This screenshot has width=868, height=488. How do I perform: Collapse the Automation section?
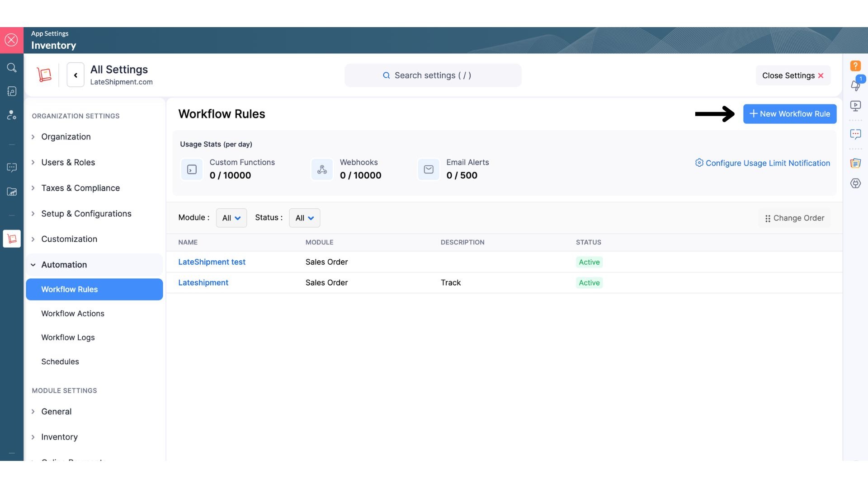click(64, 265)
